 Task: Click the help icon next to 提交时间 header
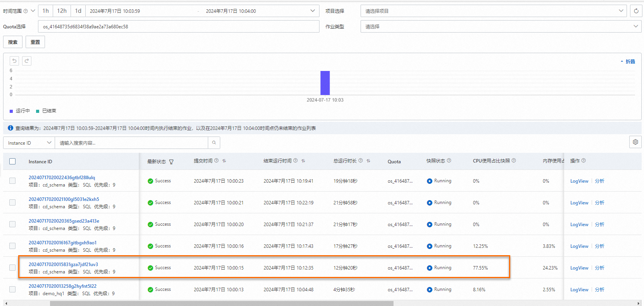[x=216, y=161]
